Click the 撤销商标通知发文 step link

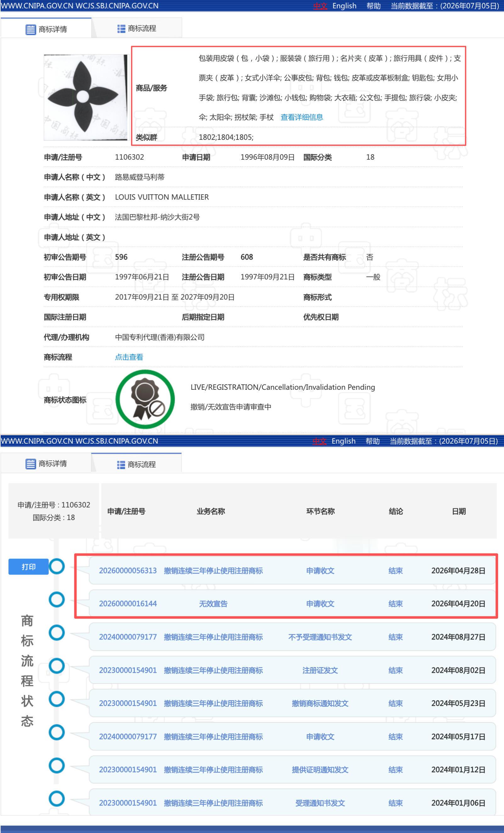(320, 703)
